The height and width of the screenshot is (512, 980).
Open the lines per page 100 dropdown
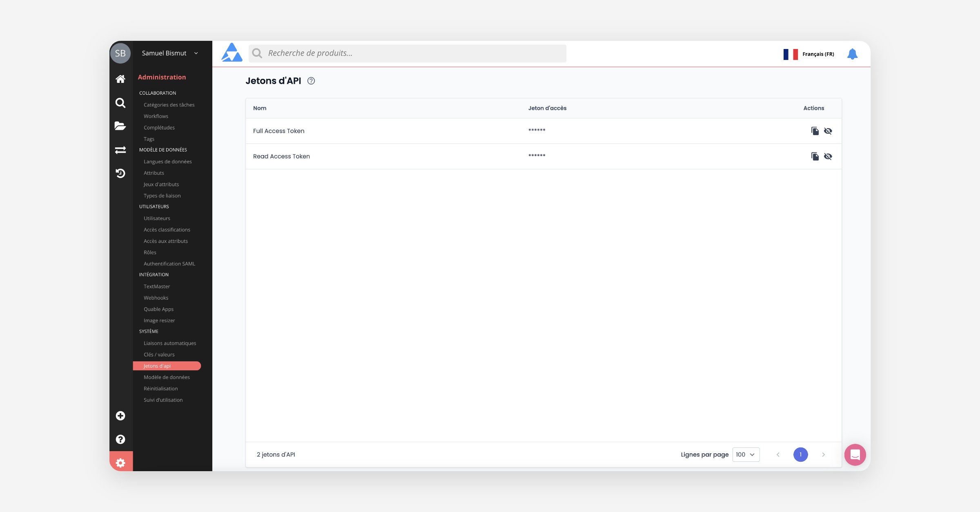click(746, 454)
